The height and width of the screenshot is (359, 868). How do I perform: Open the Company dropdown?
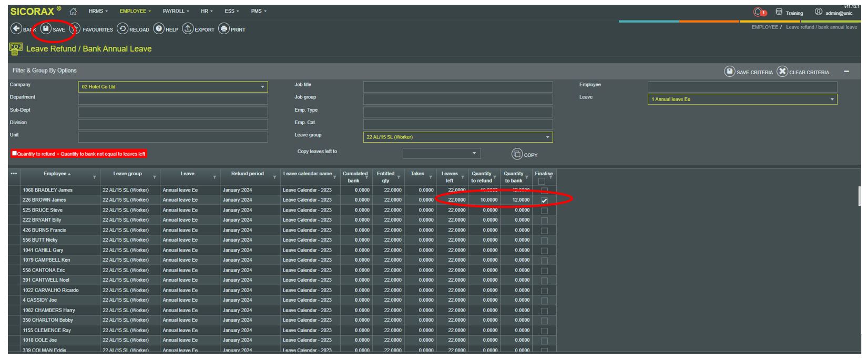[x=173, y=87]
